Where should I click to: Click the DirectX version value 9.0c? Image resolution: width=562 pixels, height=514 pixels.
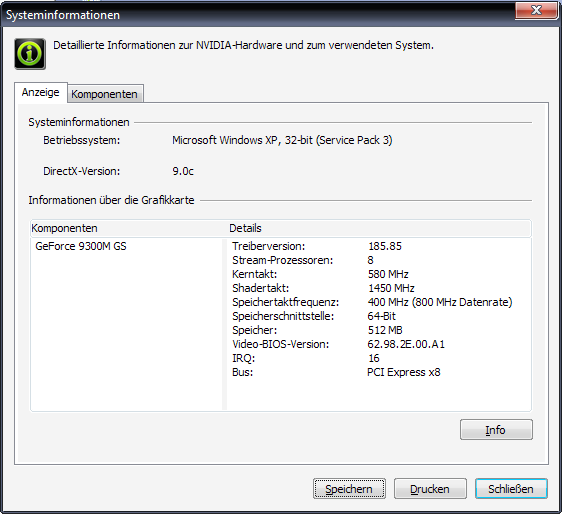pos(183,171)
